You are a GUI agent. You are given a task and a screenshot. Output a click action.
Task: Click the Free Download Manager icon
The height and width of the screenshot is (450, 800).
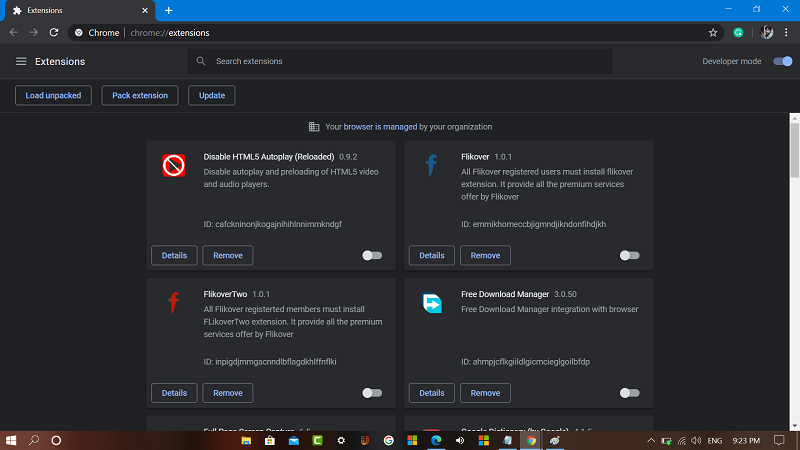tap(432, 303)
